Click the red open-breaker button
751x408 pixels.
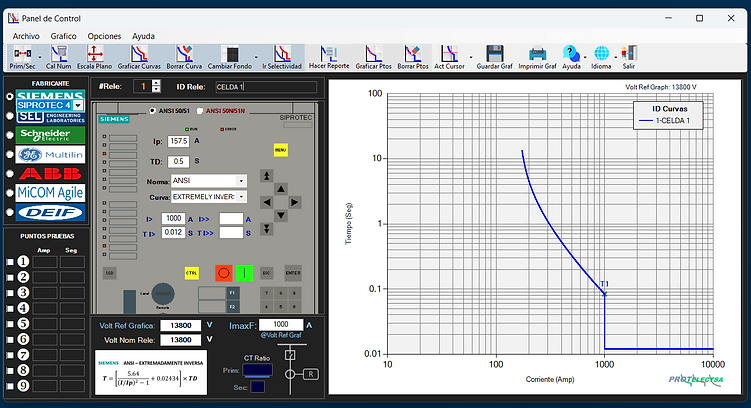(223, 273)
